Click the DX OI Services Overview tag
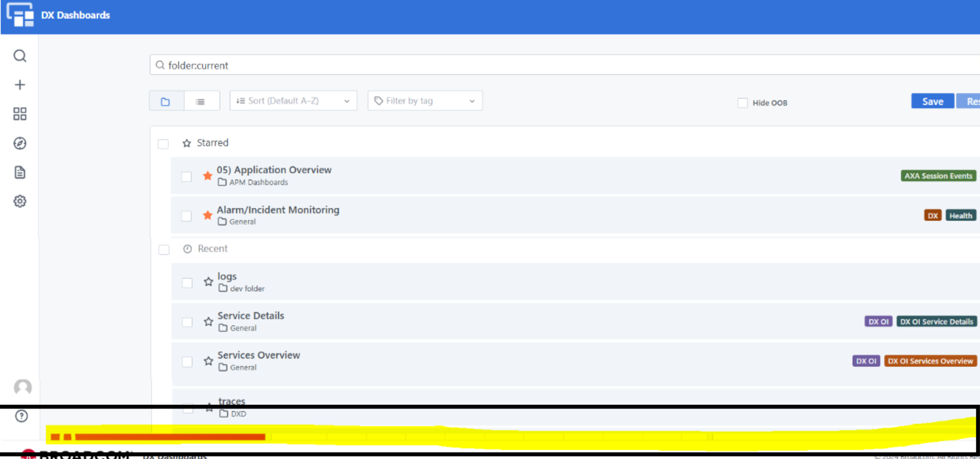Viewport: 980px width, 459px height. (930, 361)
